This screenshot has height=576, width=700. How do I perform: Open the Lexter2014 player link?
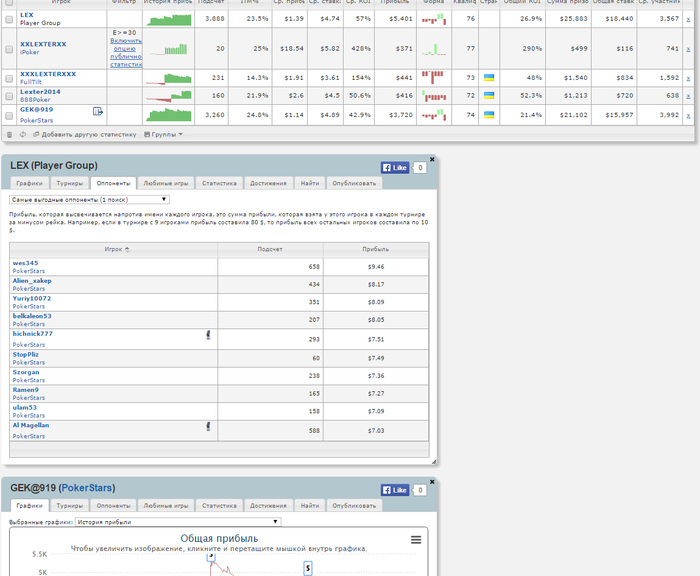40,92
